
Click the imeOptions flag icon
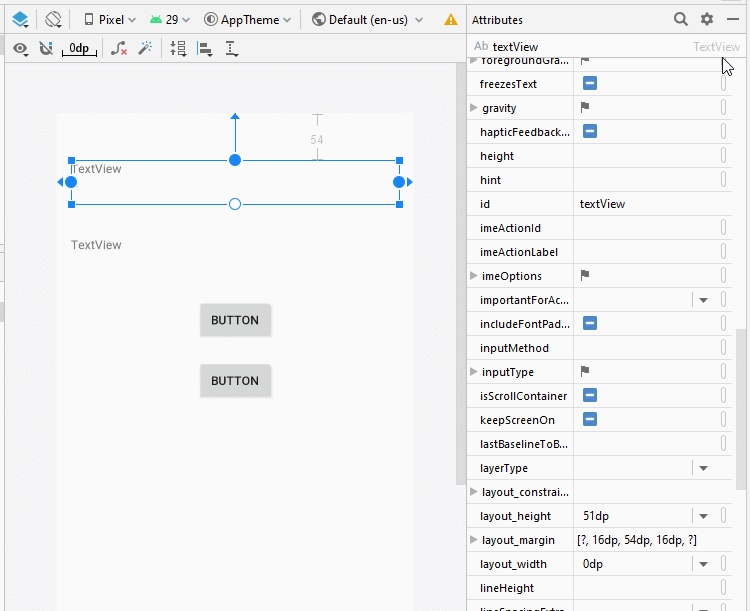point(585,275)
